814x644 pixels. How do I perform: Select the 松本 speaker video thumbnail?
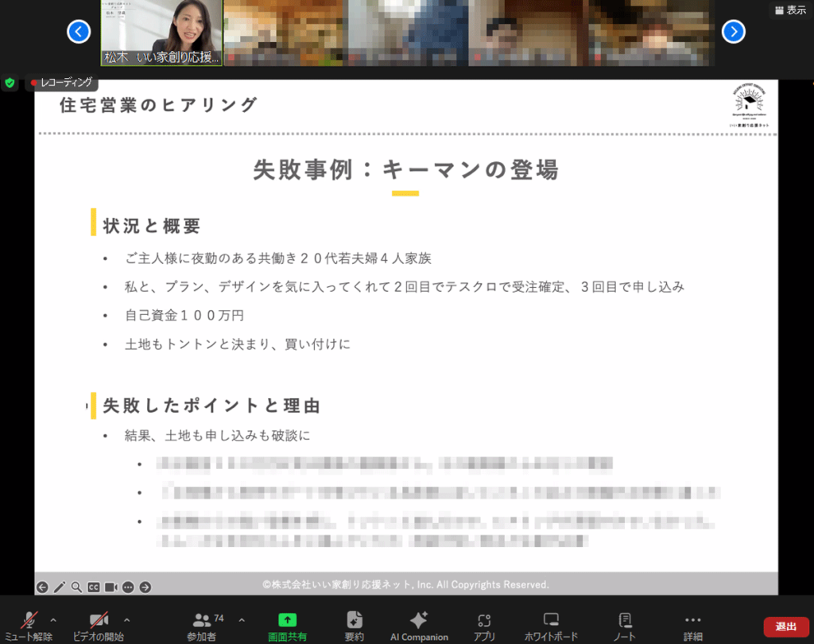[161, 33]
